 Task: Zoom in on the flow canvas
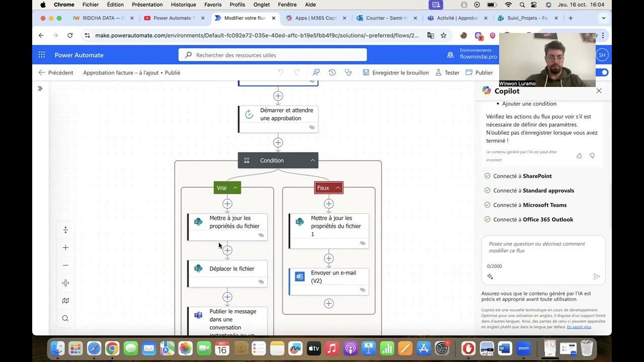tap(65, 247)
